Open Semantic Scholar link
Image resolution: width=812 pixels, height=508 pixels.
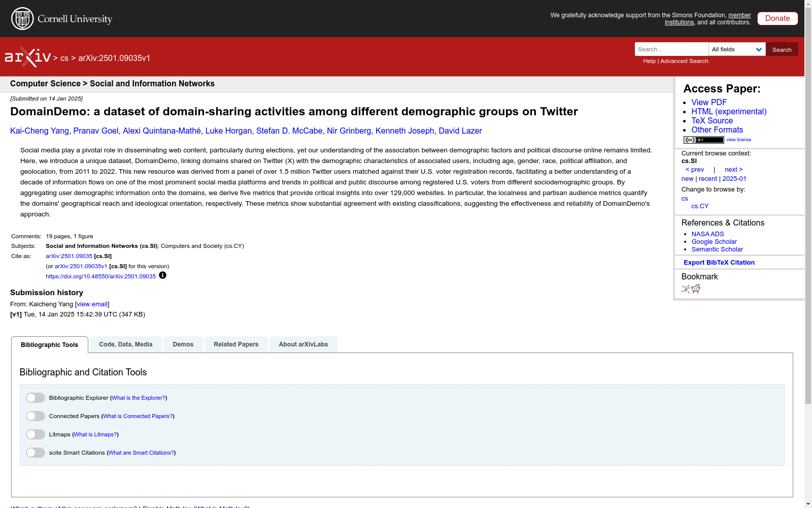pyautogui.click(x=717, y=249)
